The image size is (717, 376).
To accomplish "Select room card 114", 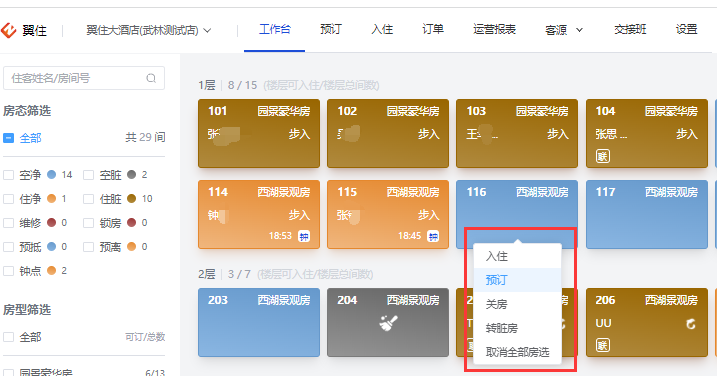I will point(259,215).
